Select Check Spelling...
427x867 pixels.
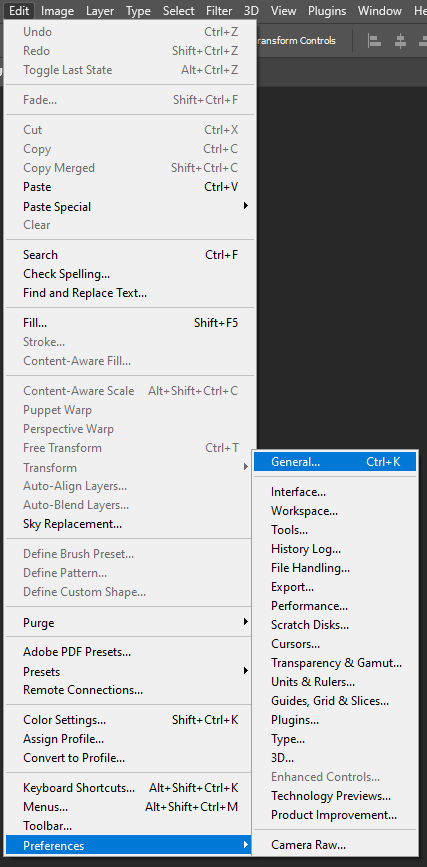click(131, 274)
